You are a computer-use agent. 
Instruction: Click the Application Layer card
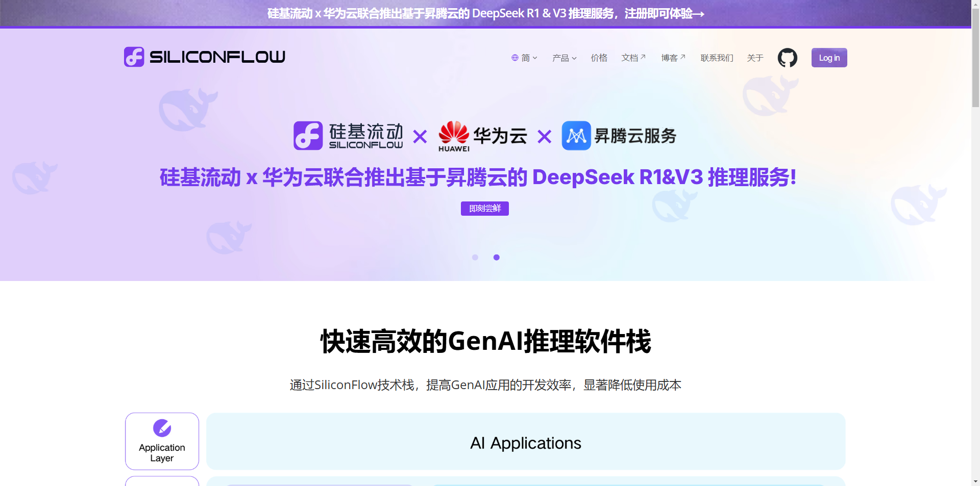coord(162,441)
